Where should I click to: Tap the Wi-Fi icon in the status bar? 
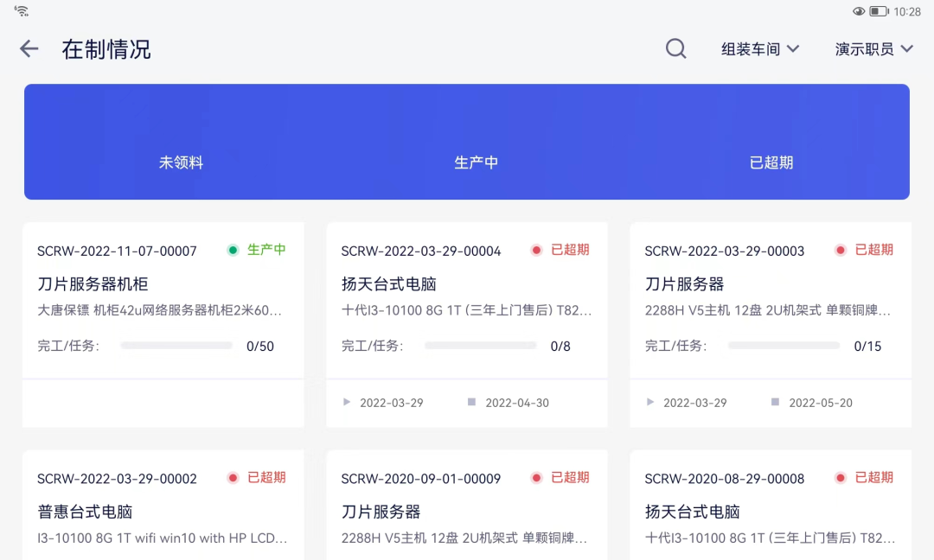[22, 10]
